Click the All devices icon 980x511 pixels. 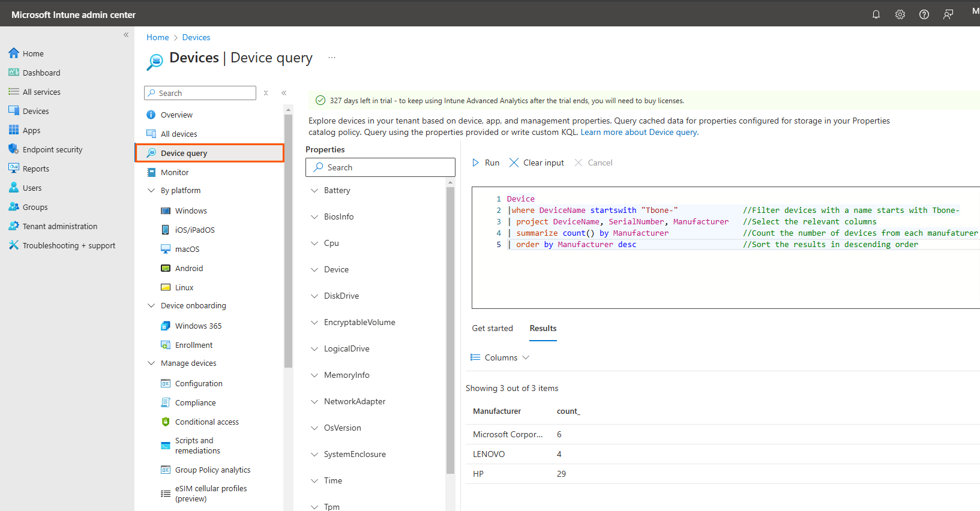click(x=151, y=134)
